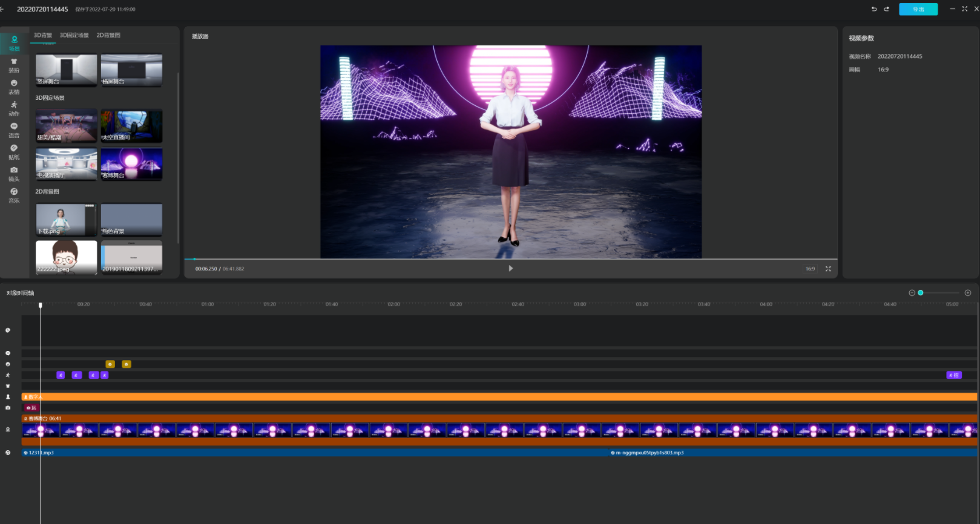Viewport: 980px width, 524px height.
Task: Click the timeline zoom slider handle
Action: [920, 293]
